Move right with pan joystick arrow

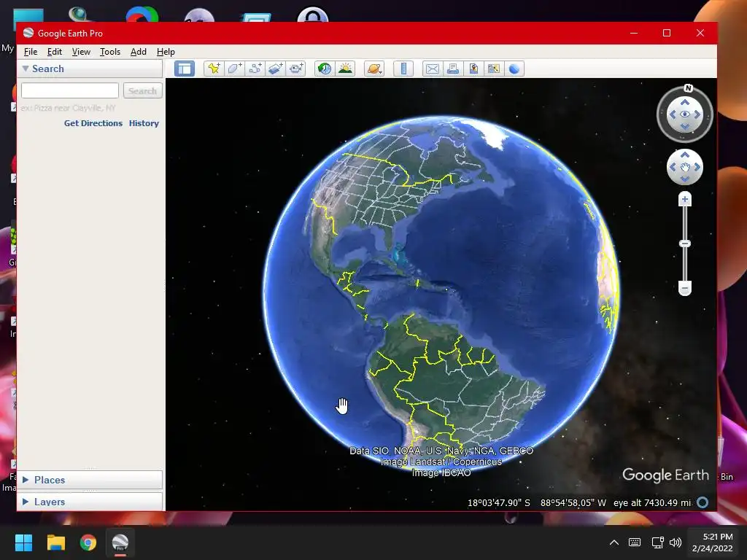(x=697, y=167)
